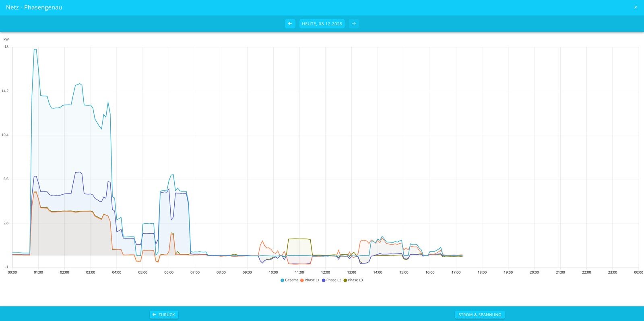Click the 06:00 x-axis time label

(x=169, y=272)
